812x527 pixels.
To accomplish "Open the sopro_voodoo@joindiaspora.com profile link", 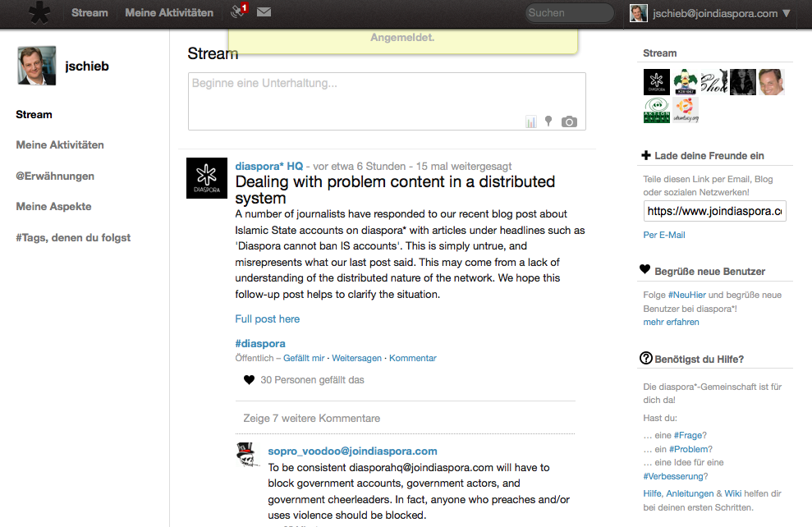I will tap(353, 451).
